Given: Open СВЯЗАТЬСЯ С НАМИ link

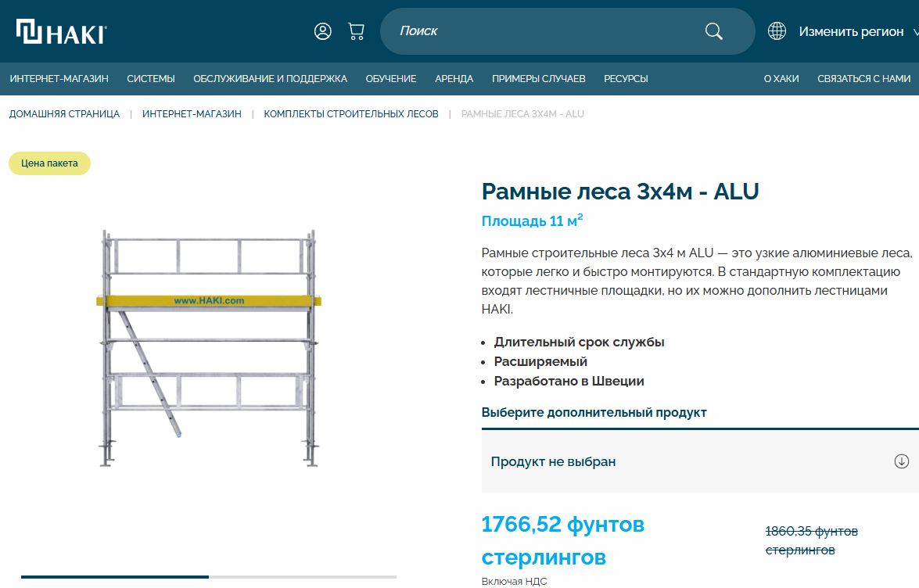Looking at the screenshot, I should (x=864, y=78).
